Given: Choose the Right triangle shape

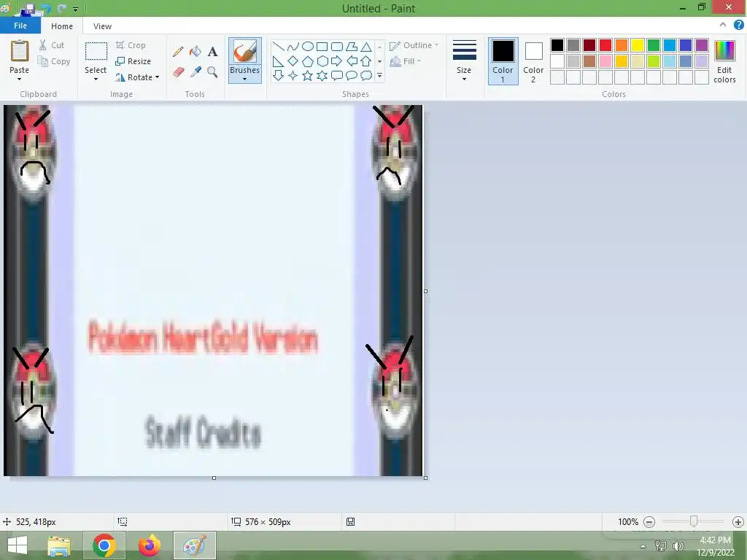Looking at the screenshot, I should tap(278, 61).
